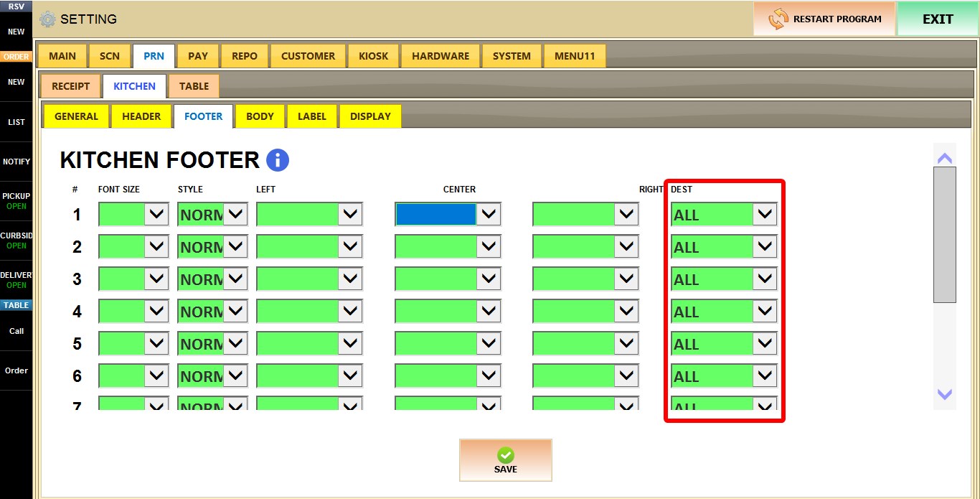Click NEW under the RSV sidebar section
Viewport: 980px width, 499px height.
pyautogui.click(x=16, y=32)
